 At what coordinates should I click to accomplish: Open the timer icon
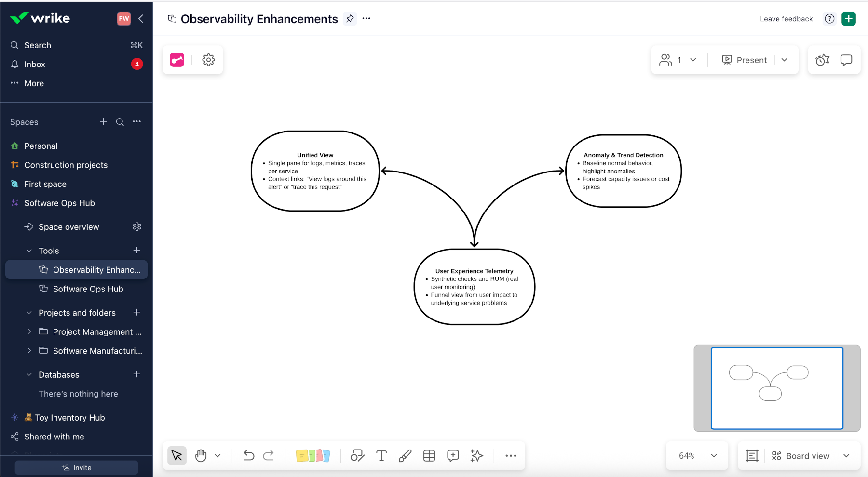point(822,60)
